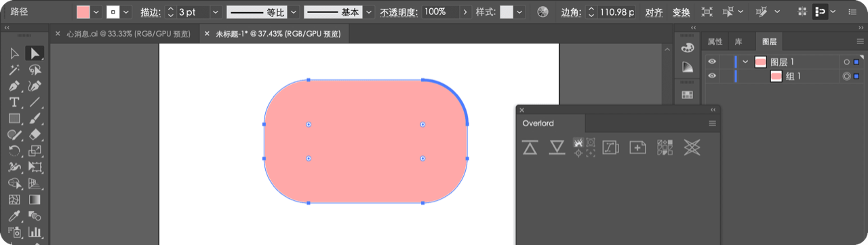Toggle Overlord crosshair target option
Viewport: 868px width, 245px height.
578,153
